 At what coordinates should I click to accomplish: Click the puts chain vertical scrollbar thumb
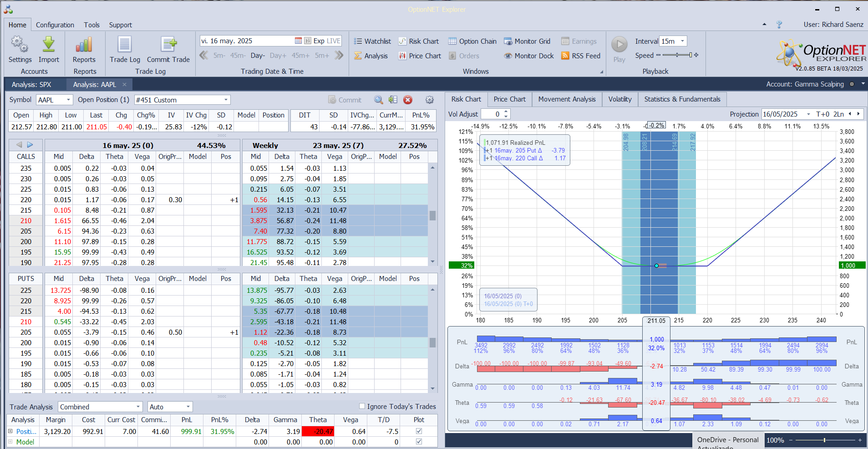tap(432, 342)
